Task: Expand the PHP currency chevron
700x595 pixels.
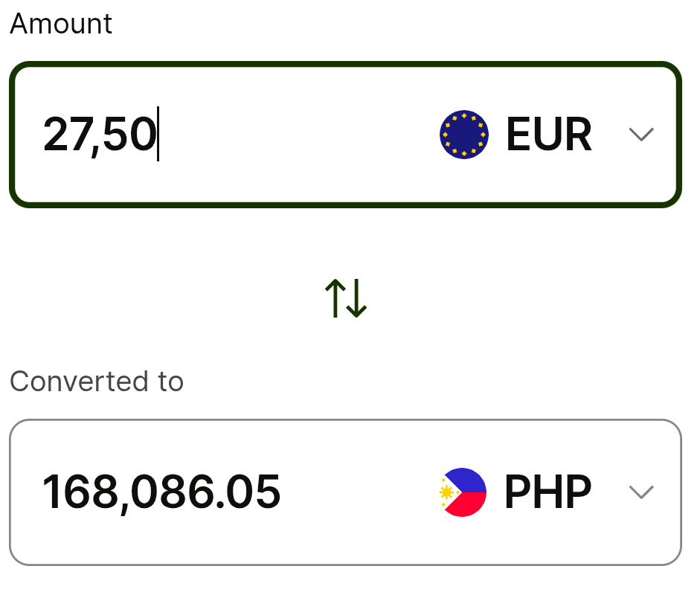Action: [641, 492]
